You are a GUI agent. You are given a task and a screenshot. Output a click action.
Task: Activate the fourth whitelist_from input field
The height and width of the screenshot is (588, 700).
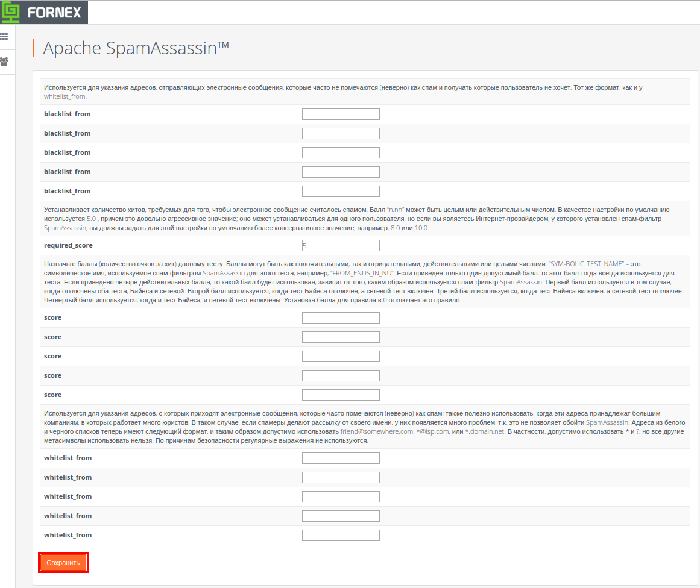click(341, 516)
